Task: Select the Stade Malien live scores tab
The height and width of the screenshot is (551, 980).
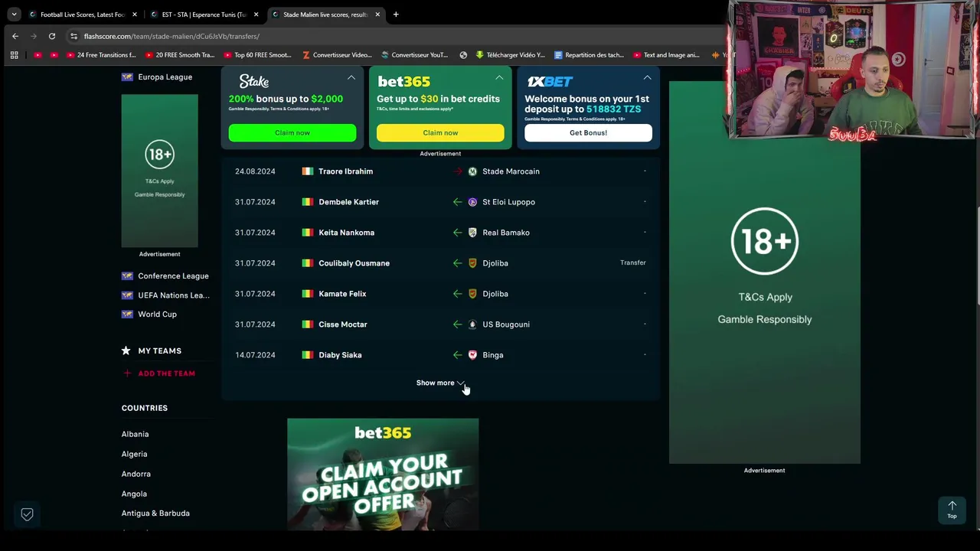Action: (x=325, y=15)
